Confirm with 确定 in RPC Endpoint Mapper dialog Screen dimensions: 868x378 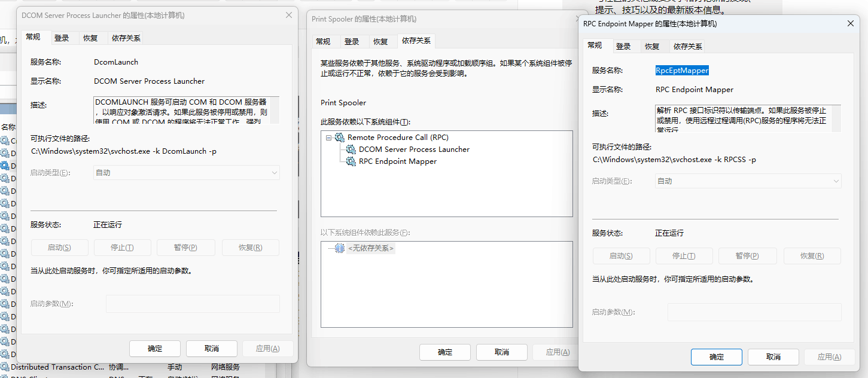pos(716,356)
